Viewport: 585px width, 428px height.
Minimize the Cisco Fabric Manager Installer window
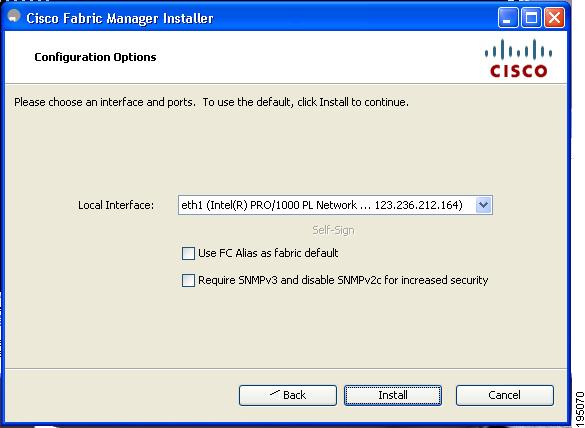[507, 18]
